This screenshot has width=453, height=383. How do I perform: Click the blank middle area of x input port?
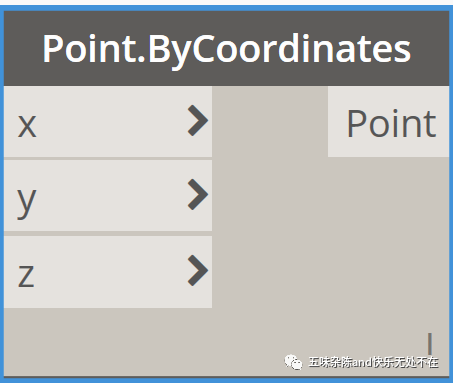point(110,122)
